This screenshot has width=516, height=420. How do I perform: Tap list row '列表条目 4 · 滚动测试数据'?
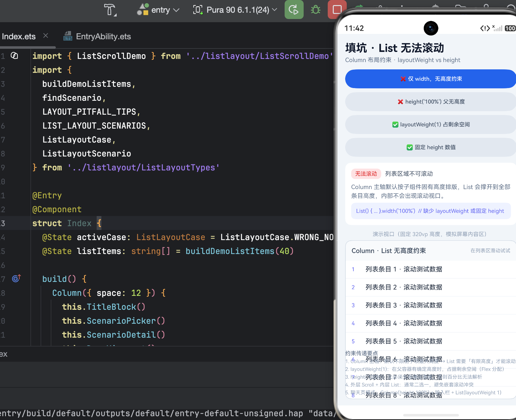(430, 323)
